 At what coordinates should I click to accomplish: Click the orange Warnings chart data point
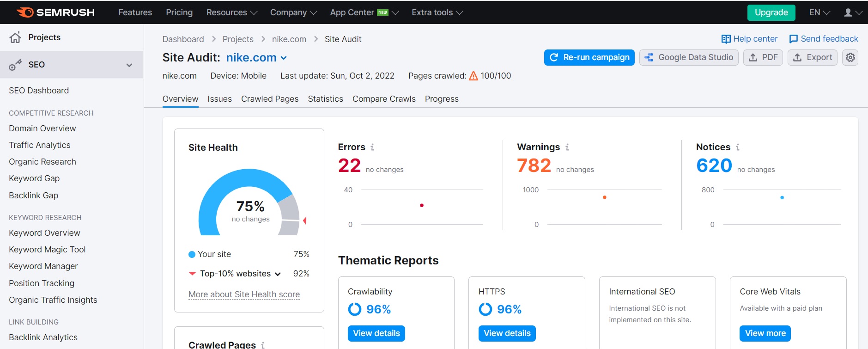pyautogui.click(x=605, y=197)
